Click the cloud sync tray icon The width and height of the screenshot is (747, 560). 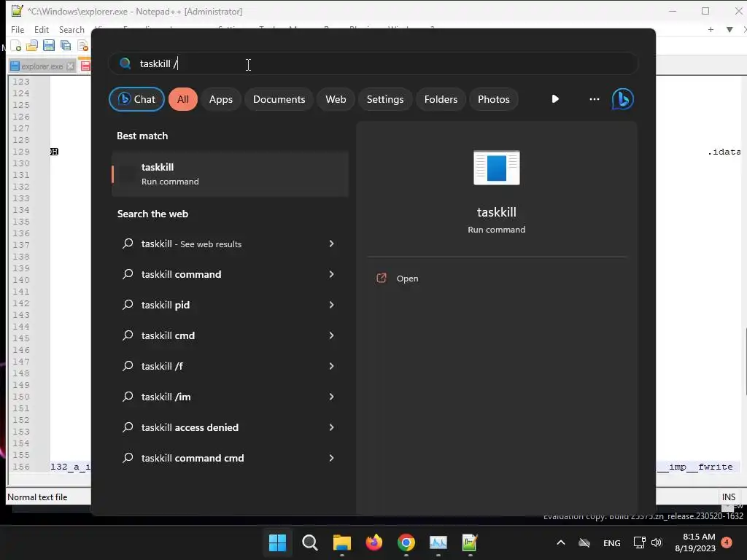tap(584, 542)
